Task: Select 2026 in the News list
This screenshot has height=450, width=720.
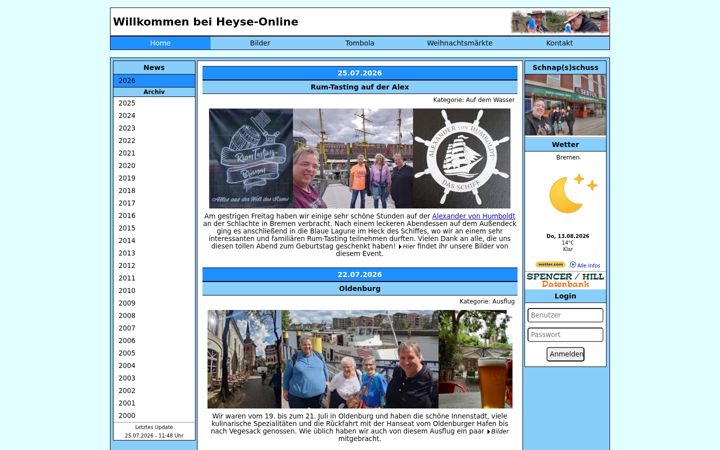Action: (x=154, y=81)
